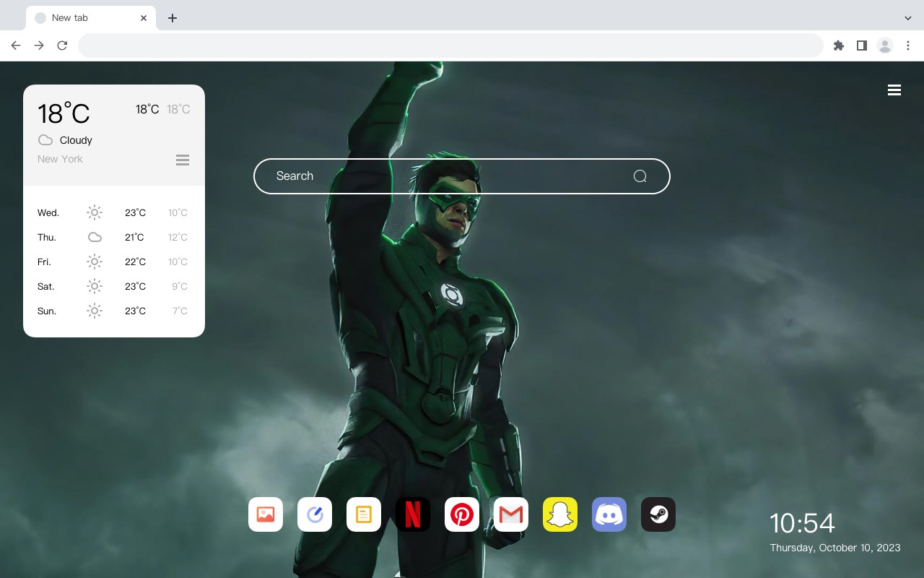Open the Discord shortcut

point(609,514)
